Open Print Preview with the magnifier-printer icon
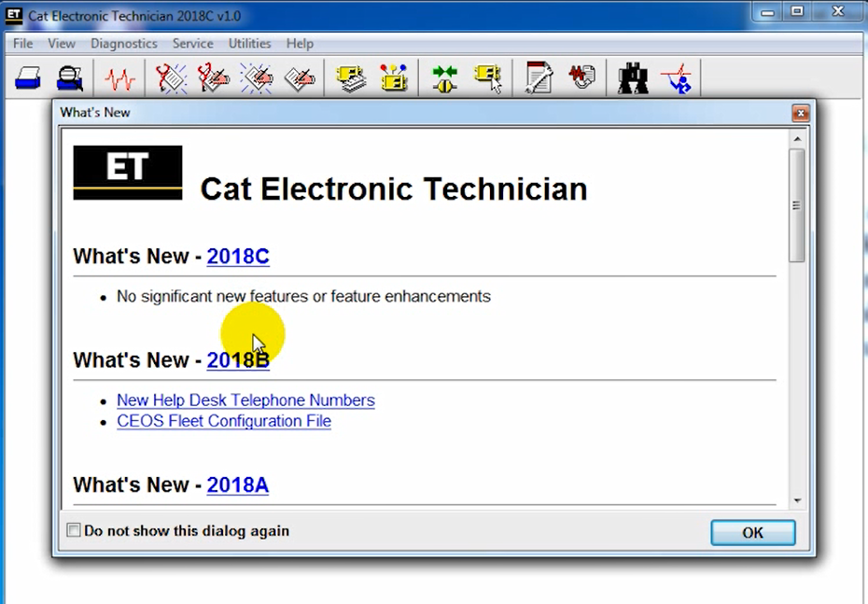This screenshot has width=868, height=604. pyautogui.click(x=70, y=79)
